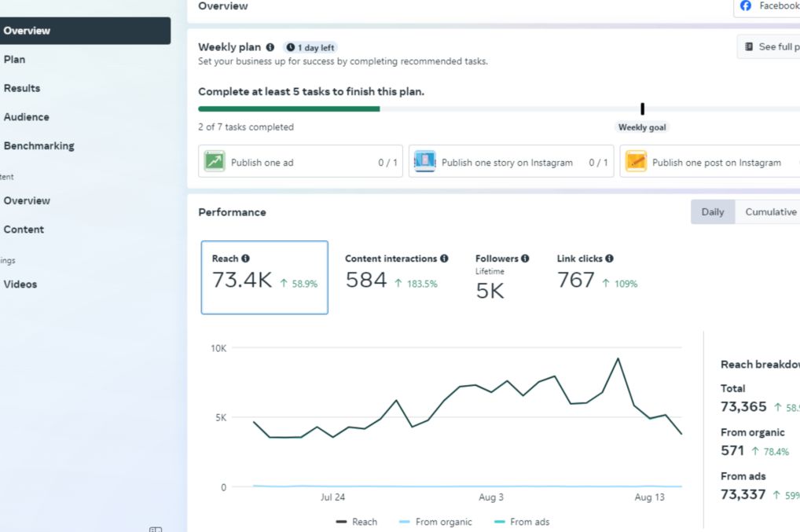Screen dimensions: 800x532
Task: Click the From ads value 73,337
Action: pyautogui.click(x=743, y=494)
